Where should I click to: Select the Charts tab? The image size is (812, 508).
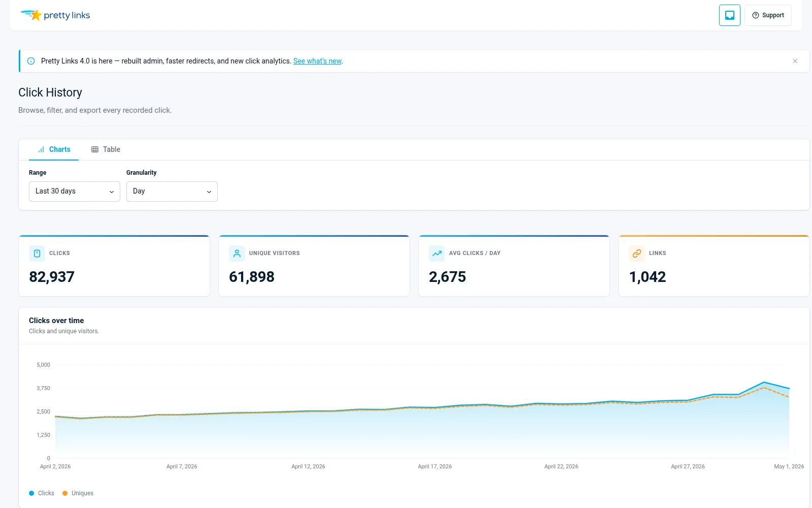coord(54,149)
